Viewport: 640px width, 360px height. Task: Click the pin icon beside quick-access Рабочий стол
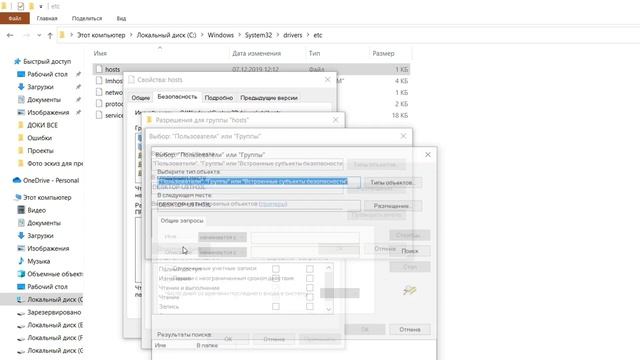78,74
